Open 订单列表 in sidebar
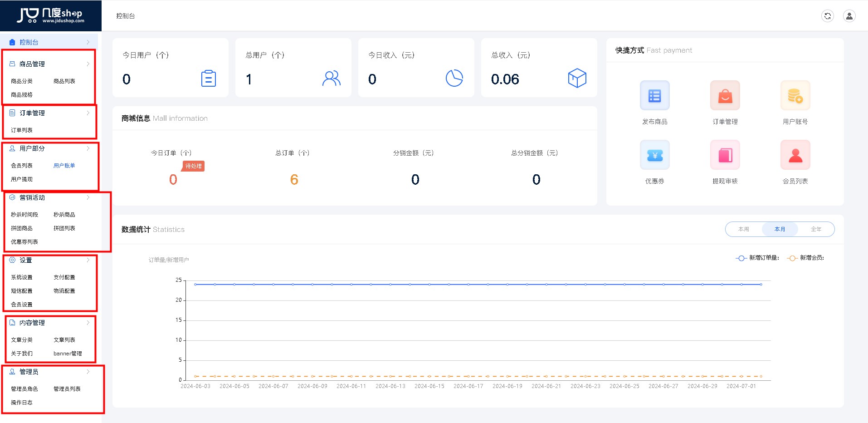Image resolution: width=868 pixels, height=423 pixels. [x=22, y=130]
